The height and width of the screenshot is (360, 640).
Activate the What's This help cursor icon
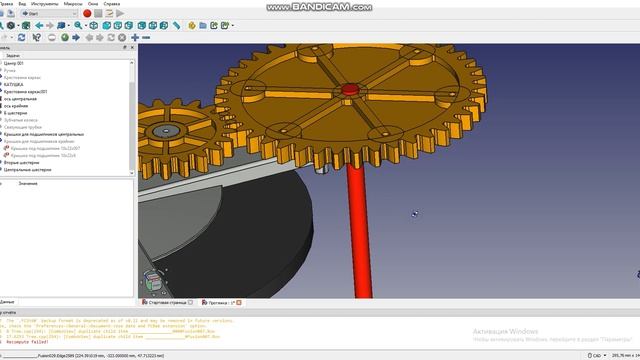pyautogui.click(x=36, y=37)
